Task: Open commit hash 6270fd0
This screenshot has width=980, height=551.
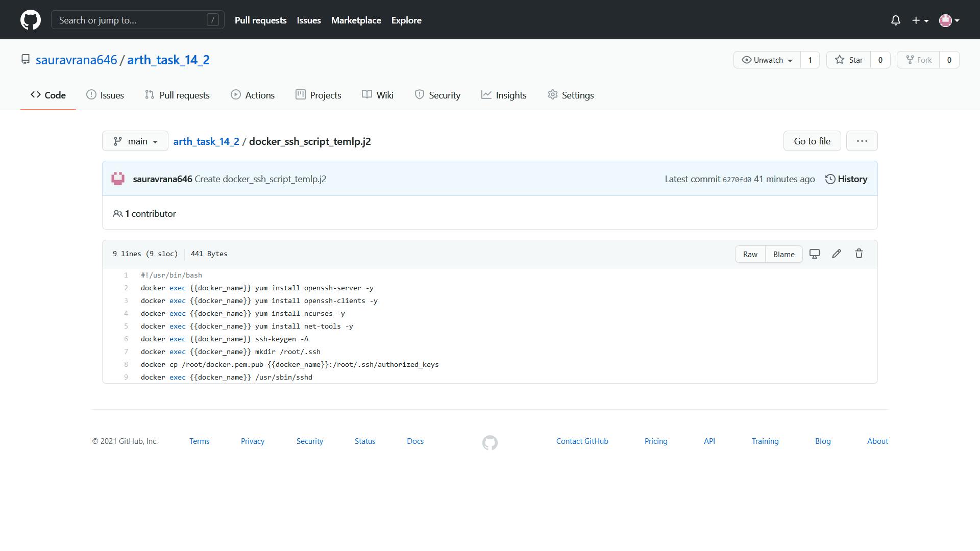Action: tap(737, 180)
